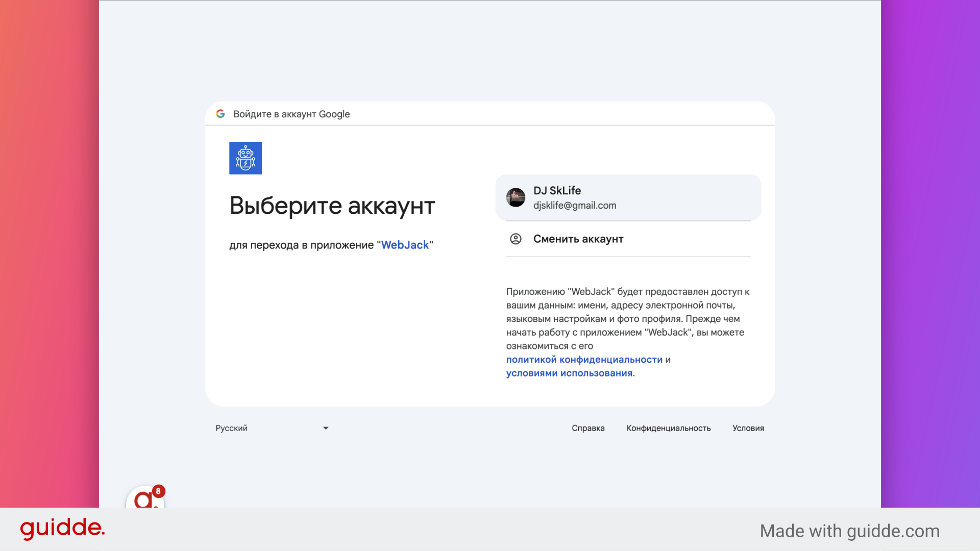Image resolution: width=980 pixels, height=551 pixels.
Task: Click the DJ SkLife profile avatar
Action: click(x=516, y=197)
